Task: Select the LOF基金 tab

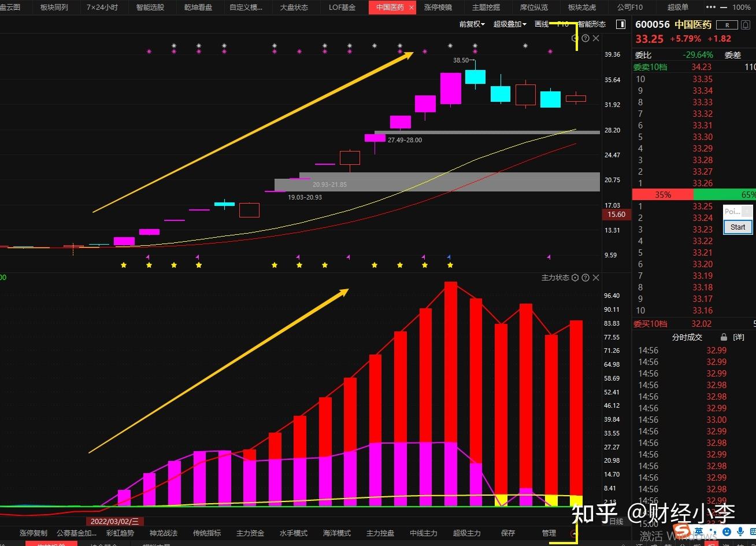Action: [342, 8]
